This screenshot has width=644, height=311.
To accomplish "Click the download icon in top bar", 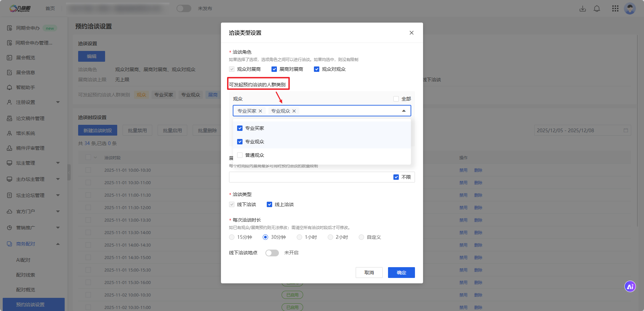I will pyautogui.click(x=582, y=9).
